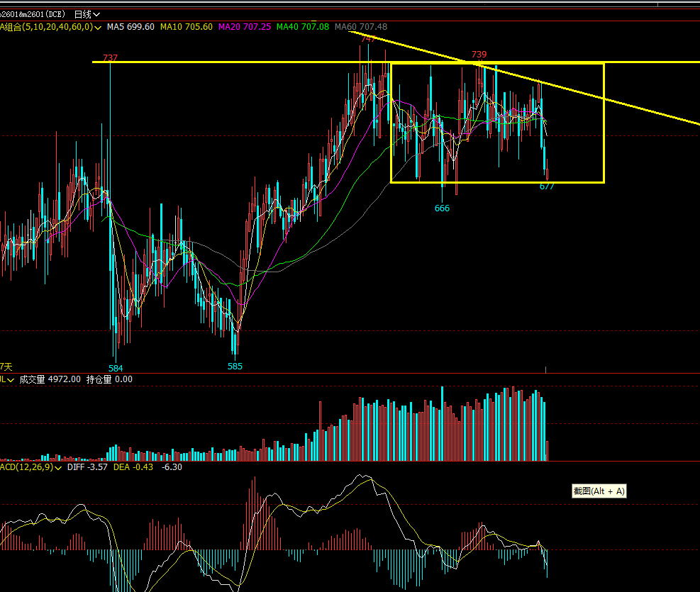Open the 日线 timeframe dropdown

(87, 13)
